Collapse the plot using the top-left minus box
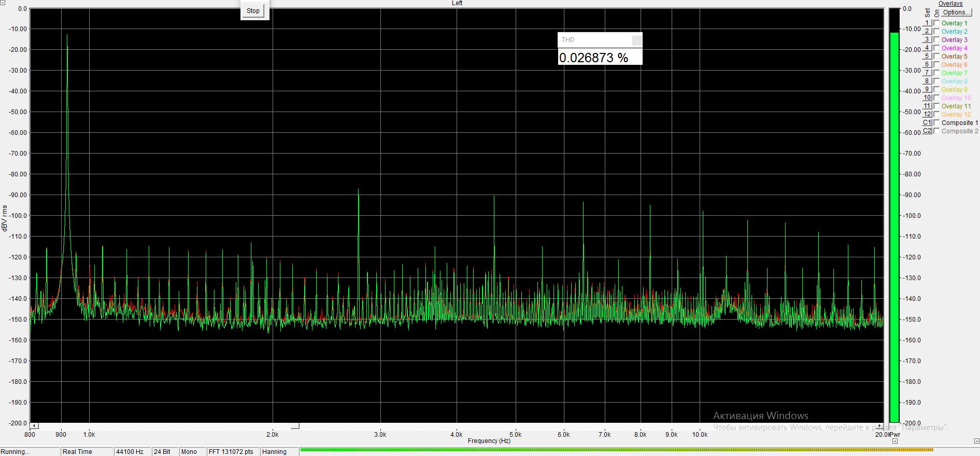980x456 pixels. tap(3, 3)
